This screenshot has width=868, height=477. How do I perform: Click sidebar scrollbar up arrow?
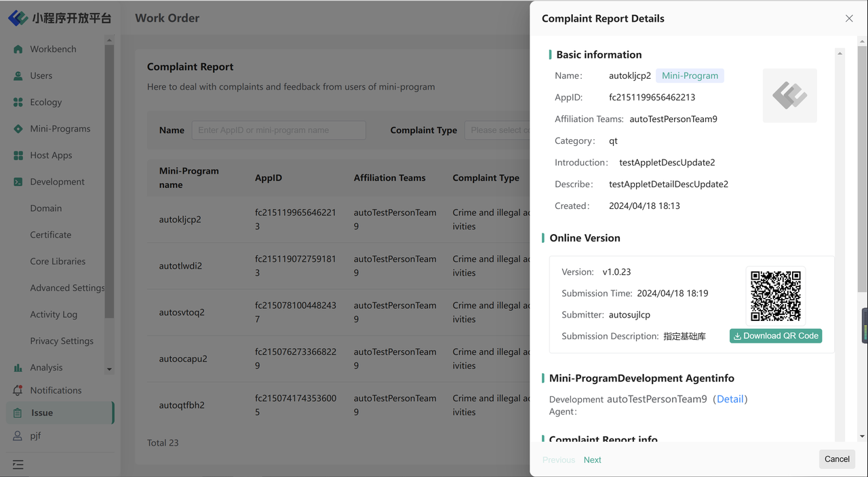tap(109, 40)
